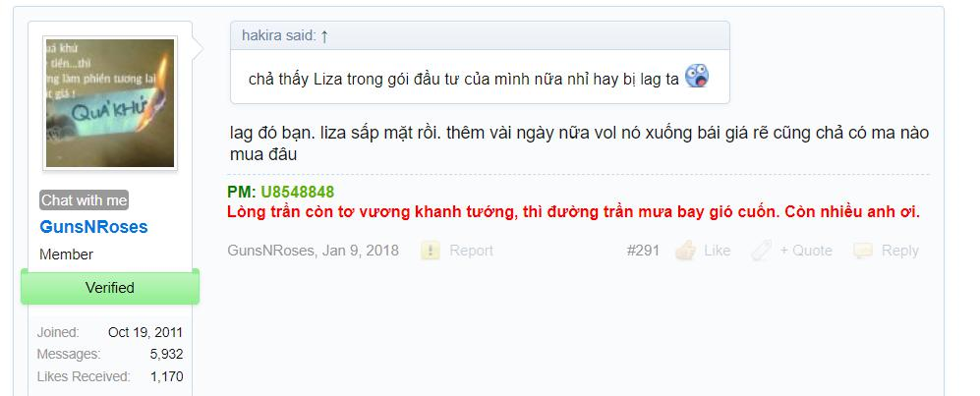This screenshot has height=396, width=980.
Task: Click the pencil Quote icon
Action: coord(761,251)
